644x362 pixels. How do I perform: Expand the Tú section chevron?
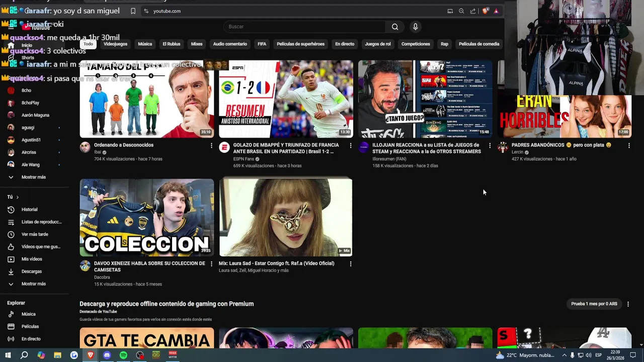pos(17,197)
